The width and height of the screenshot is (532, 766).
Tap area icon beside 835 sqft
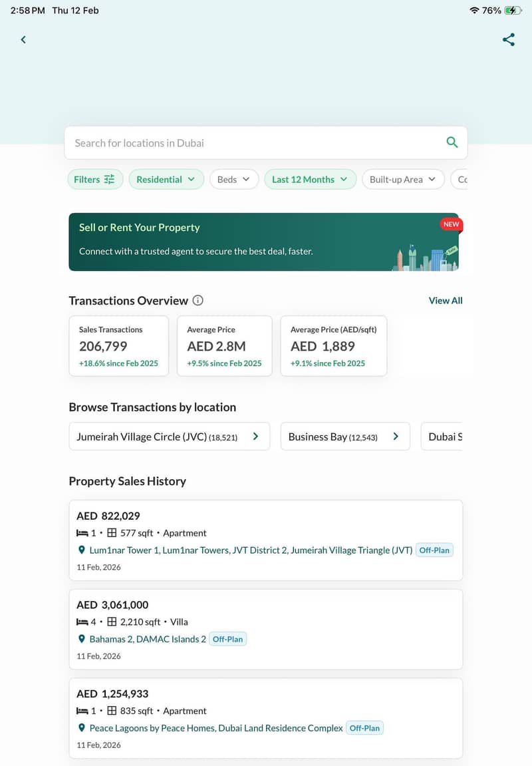coord(112,710)
